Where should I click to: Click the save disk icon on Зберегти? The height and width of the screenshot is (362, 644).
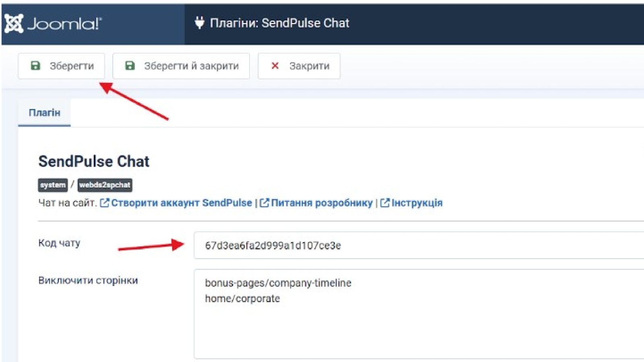tap(36, 66)
